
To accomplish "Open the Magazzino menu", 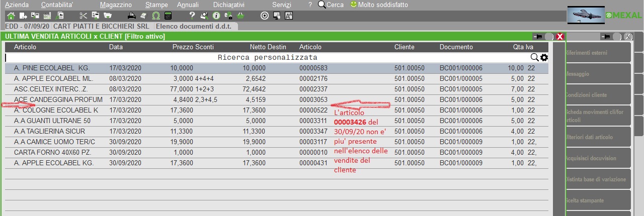I will pos(116,5).
